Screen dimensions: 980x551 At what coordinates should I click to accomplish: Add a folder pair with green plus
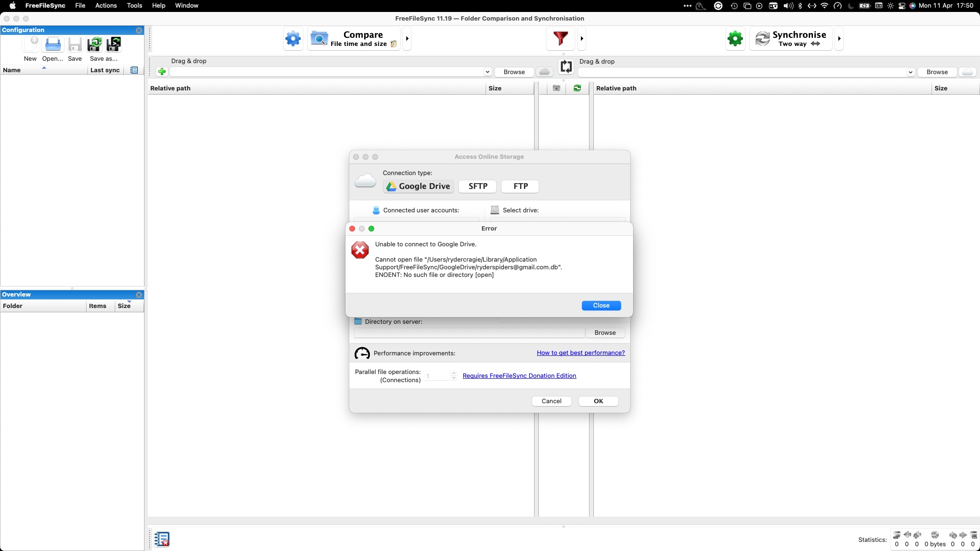coord(162,72)
